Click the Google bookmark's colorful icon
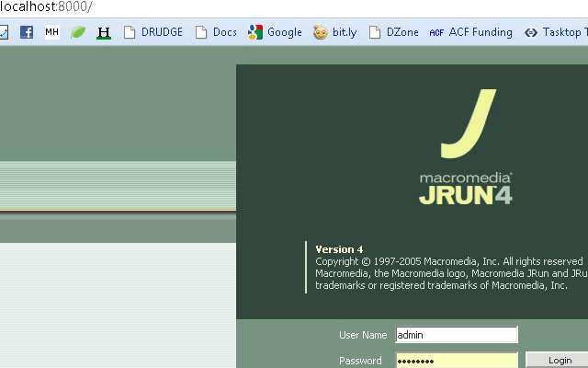Screen dimensions: 588x368 click(x=255, y=32)
